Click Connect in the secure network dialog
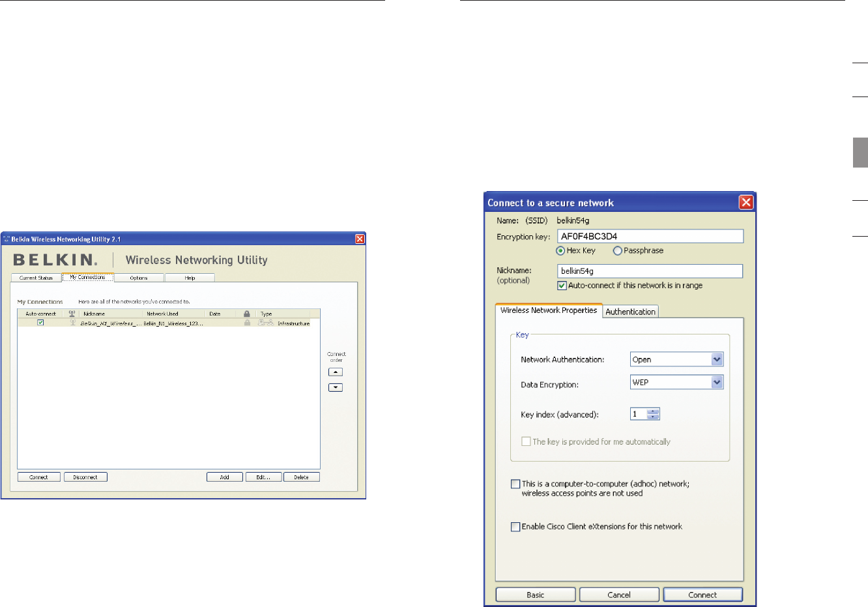 [702, 595]
